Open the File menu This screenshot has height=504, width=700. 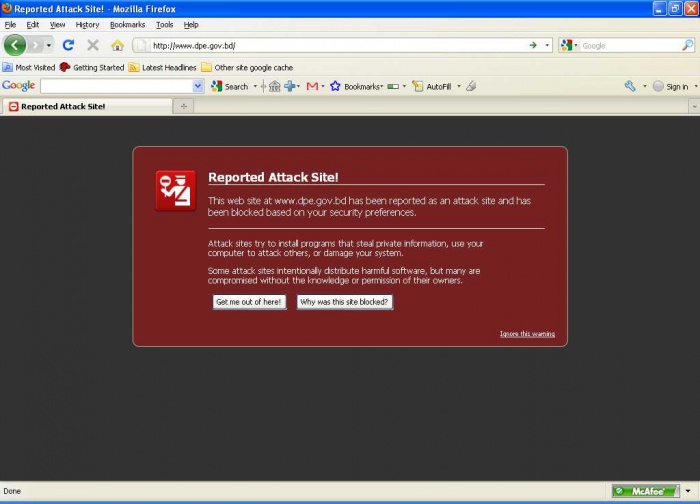tap(10, 25)
